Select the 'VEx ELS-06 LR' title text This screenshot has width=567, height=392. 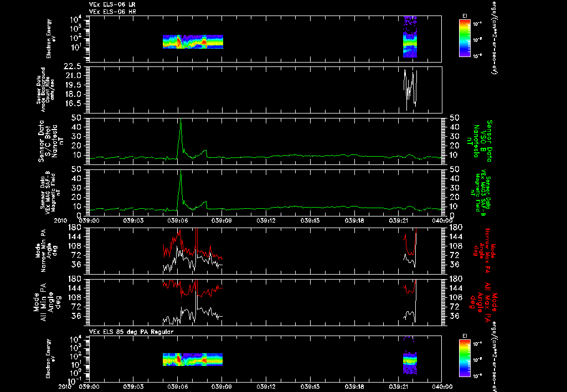coord(112,4)
